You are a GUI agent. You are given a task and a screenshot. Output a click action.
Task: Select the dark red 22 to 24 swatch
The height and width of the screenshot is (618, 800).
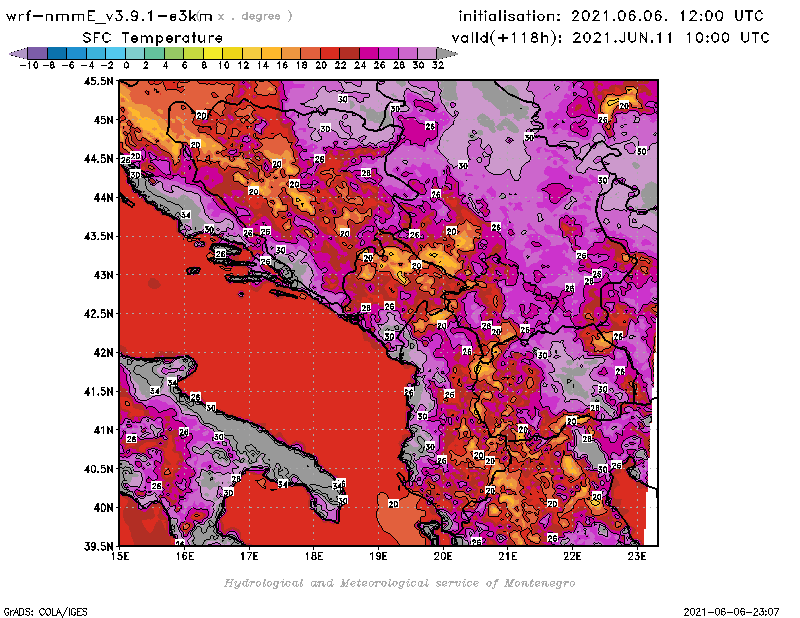click(349, 53)
